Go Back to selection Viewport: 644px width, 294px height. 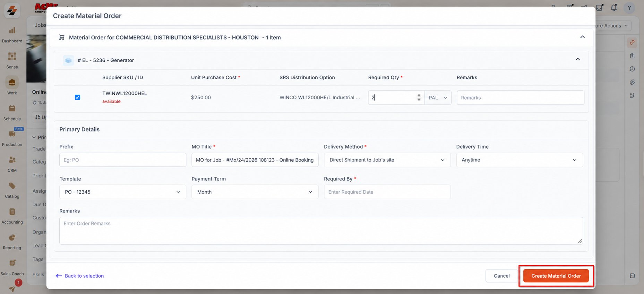click(80, 276)
